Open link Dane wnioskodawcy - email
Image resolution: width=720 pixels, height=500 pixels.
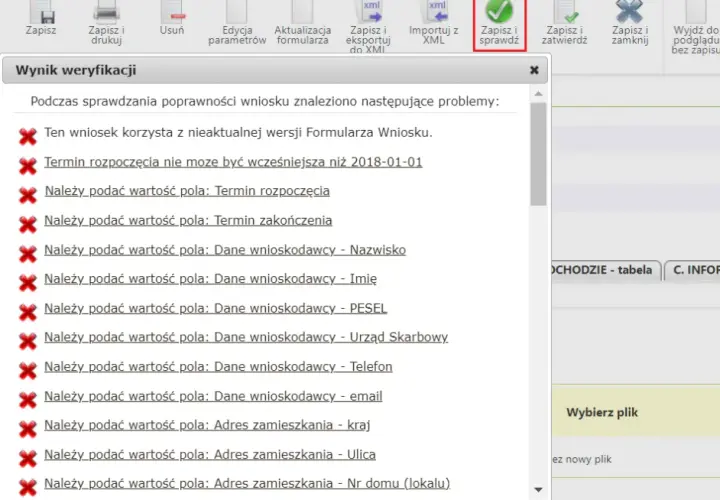click(x=214, y=396)
